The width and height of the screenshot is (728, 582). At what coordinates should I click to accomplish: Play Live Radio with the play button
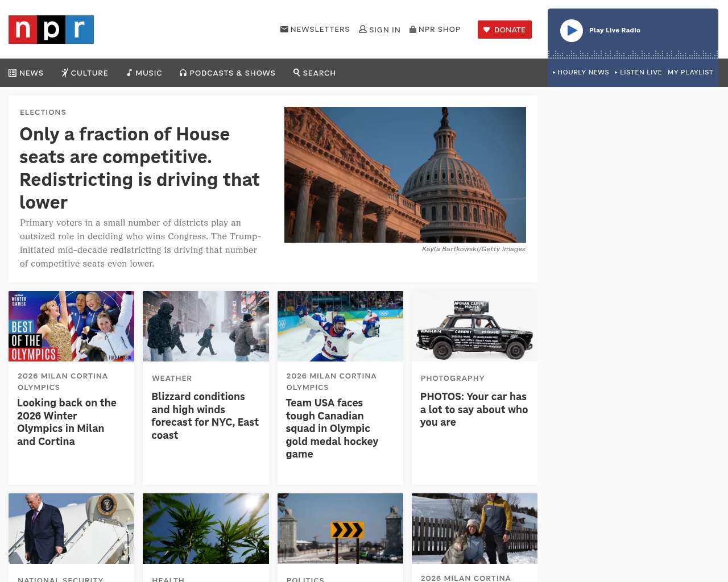(572, 31)
